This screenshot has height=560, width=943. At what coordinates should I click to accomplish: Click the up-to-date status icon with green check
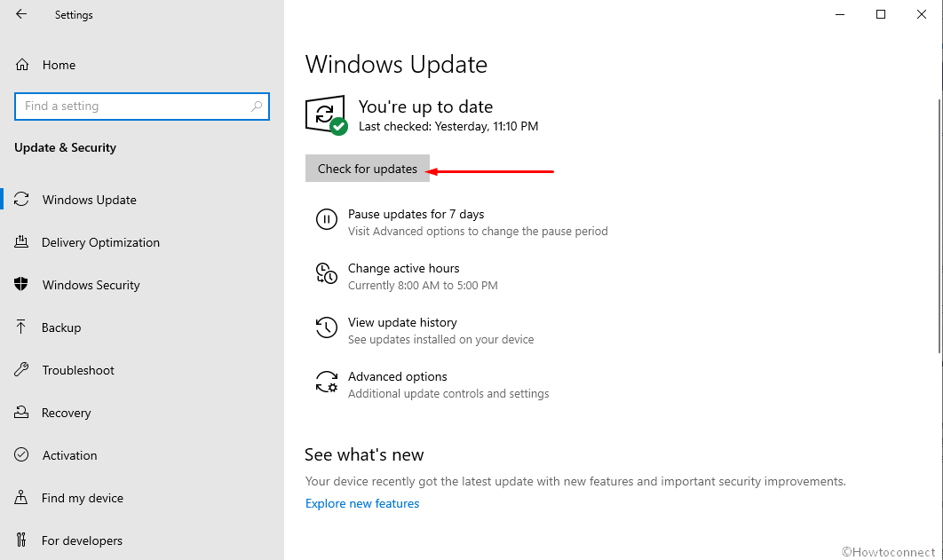(x=326, y=115)
